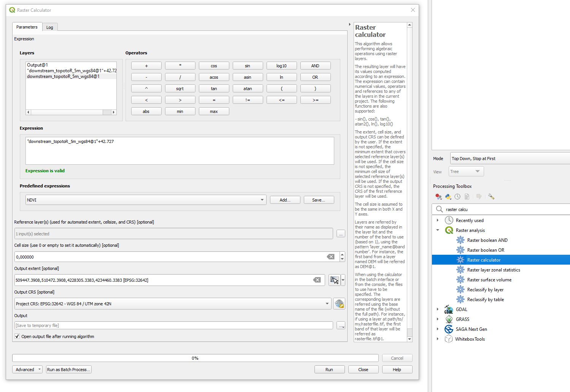
Task: Click the gear icon for Raster boolean OR
Action: [x=460, y=250]
